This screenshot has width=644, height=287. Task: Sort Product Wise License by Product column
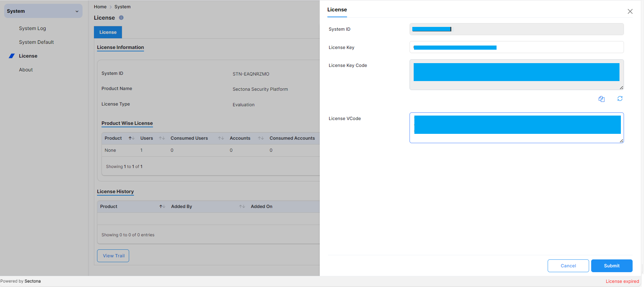(x=131, y=138)
